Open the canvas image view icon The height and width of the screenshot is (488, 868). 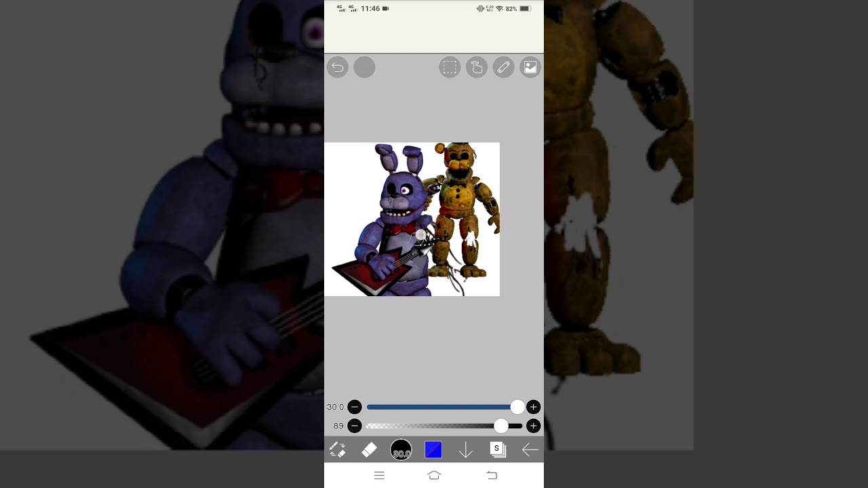(530, 67)
